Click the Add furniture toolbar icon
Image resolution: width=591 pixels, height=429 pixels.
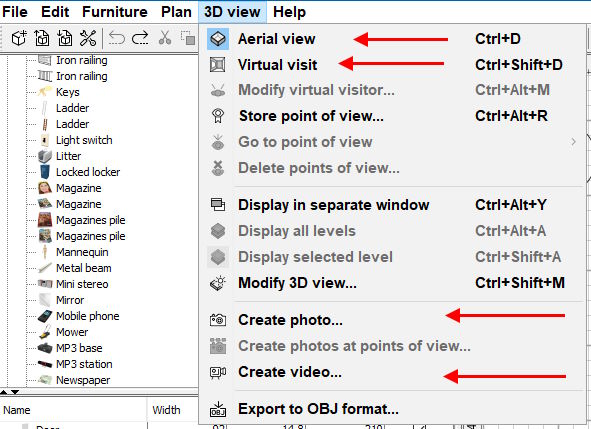[18, 38]
